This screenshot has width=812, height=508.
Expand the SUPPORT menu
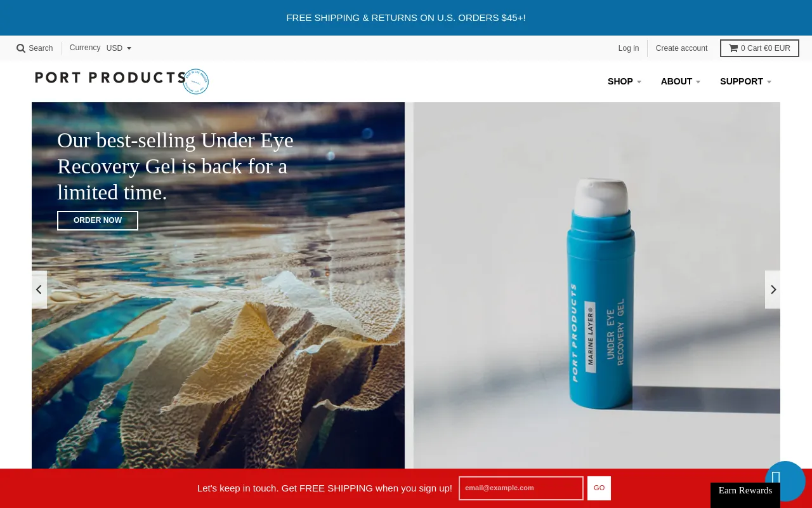pyautogui.click(x=746, y=81)
